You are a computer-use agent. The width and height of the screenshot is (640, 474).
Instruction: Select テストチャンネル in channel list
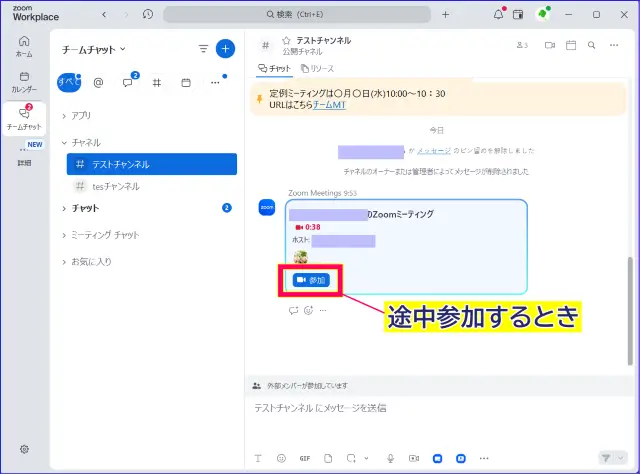152,164
